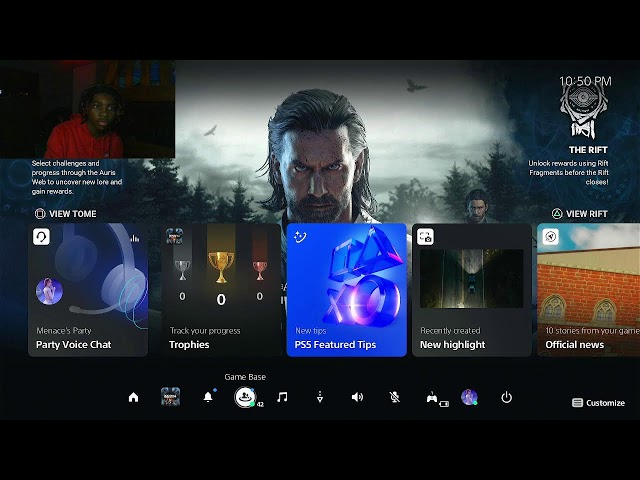Click The Rift emblem graphic
Screen dimensions: 640x480
(584, 112)
